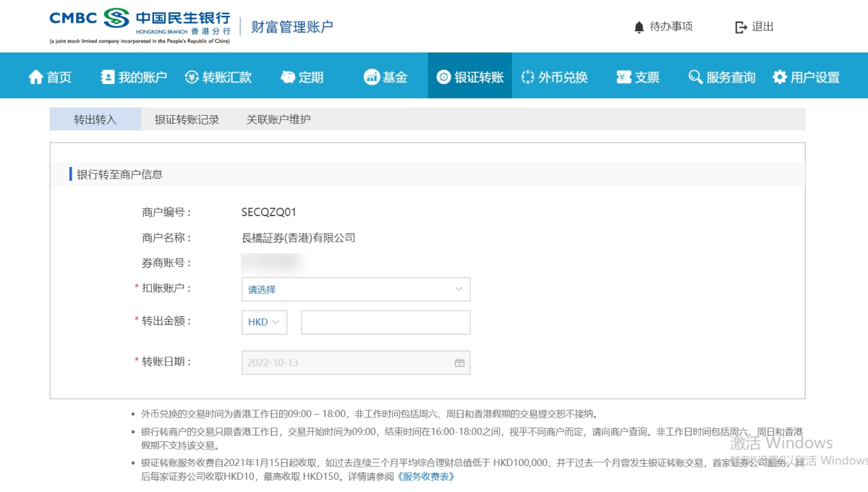
Task: Open the 首页 menu label
Action: (x=59, y=77)
